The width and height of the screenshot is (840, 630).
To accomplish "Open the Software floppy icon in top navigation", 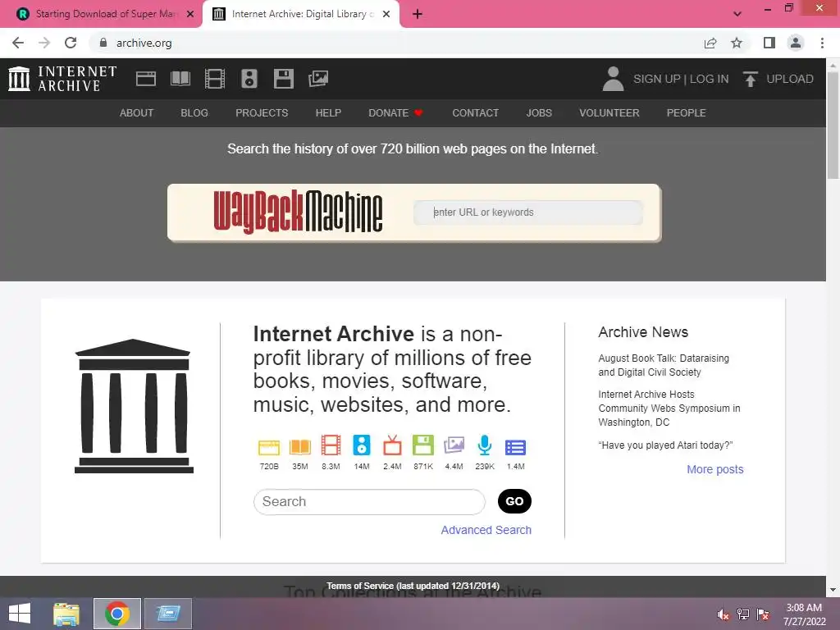I will coord(283,79).
